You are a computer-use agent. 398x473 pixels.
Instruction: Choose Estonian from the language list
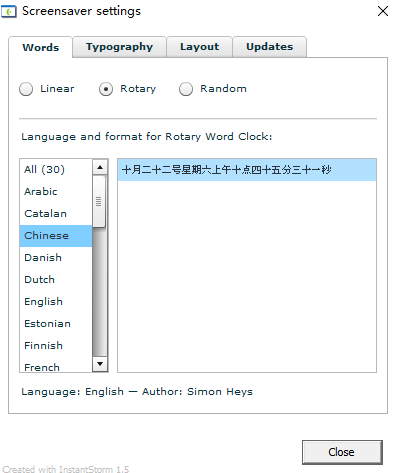click(x=56, y=324)
